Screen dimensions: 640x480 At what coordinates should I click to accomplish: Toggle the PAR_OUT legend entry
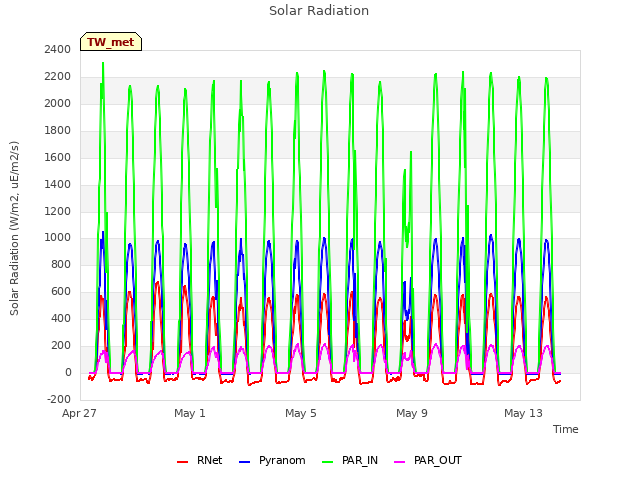pyautogui.click(x=428, y=460)
